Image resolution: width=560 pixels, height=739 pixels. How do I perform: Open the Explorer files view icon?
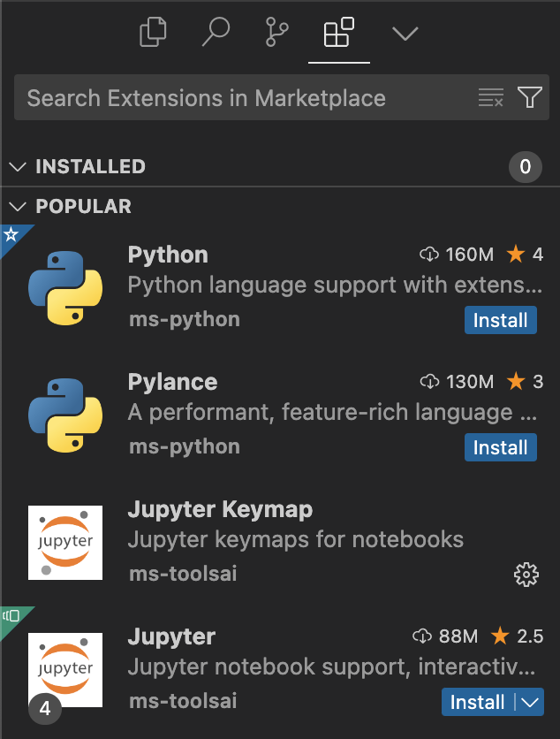point(154,34)
